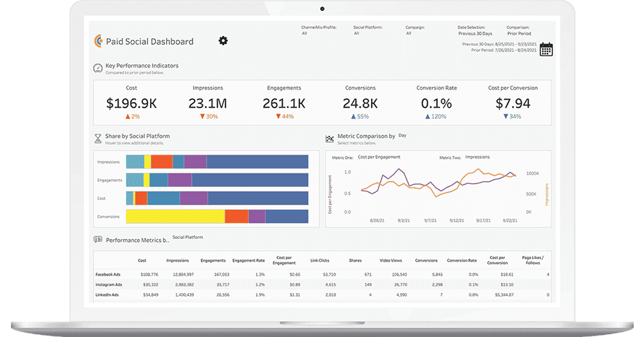Image resolution: width=644 pixels, height=337 pixels.
Task: Change Comparison from Prior Period
Action: [519, 34]
